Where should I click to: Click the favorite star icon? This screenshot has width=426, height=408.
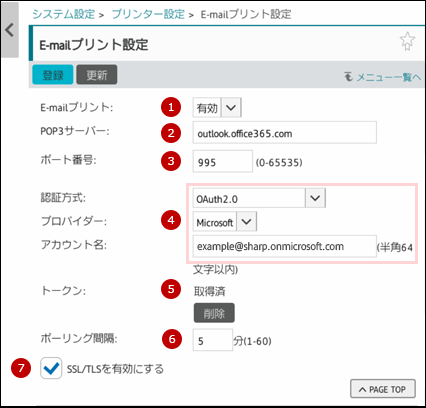pos(407,41)
